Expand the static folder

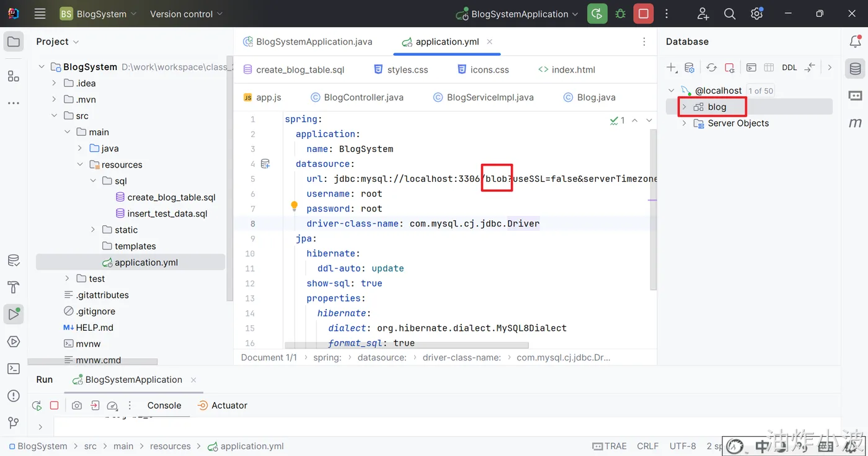tap(93, 230)
